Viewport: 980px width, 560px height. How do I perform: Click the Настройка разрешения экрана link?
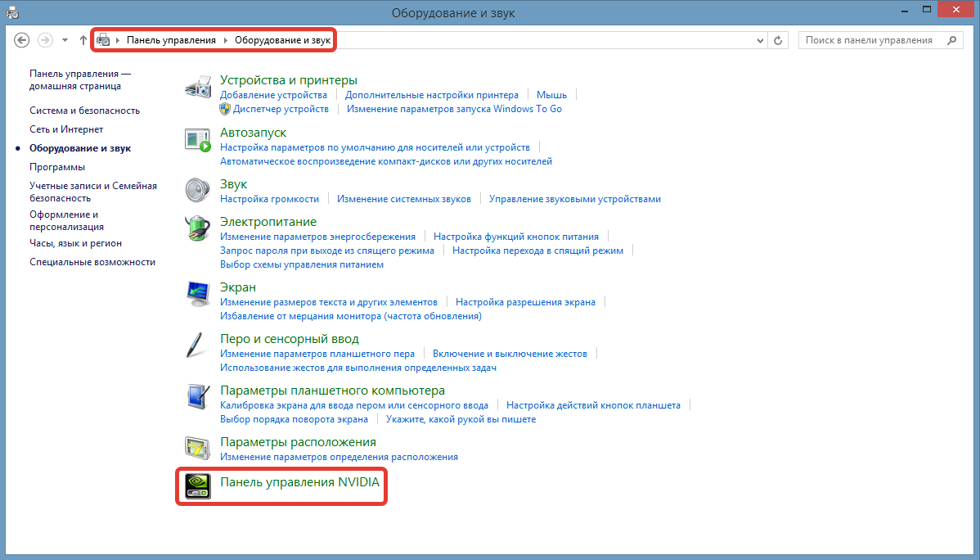(x=525, y=302)
